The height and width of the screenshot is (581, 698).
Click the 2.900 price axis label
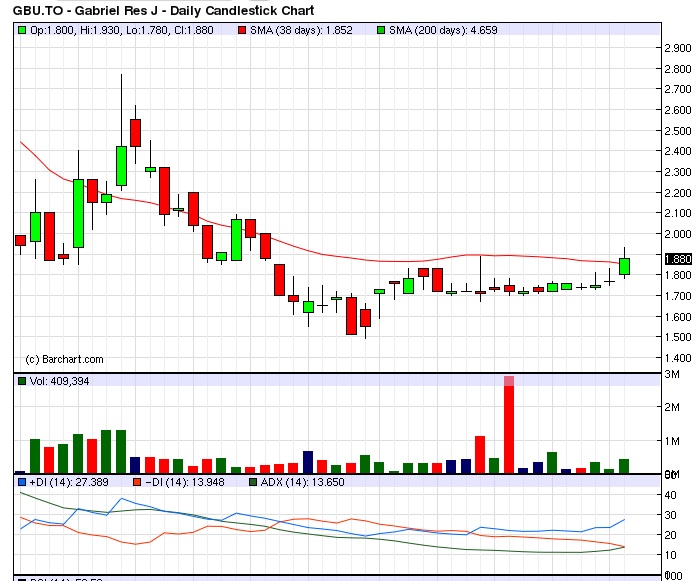point(676,48)
